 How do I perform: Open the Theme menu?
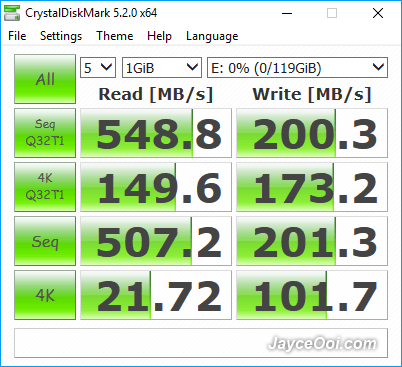click(115, 36)
